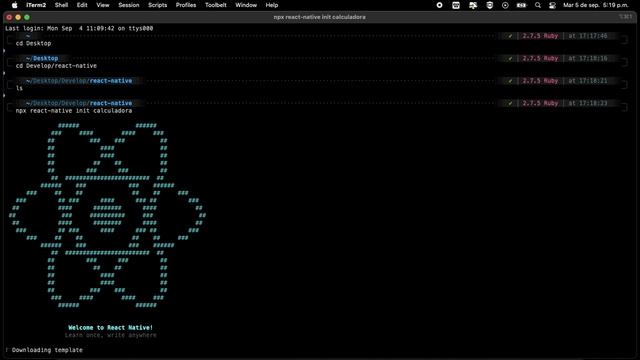
Task: Click the play circle menu bar icon
Action: coord(505,5)
